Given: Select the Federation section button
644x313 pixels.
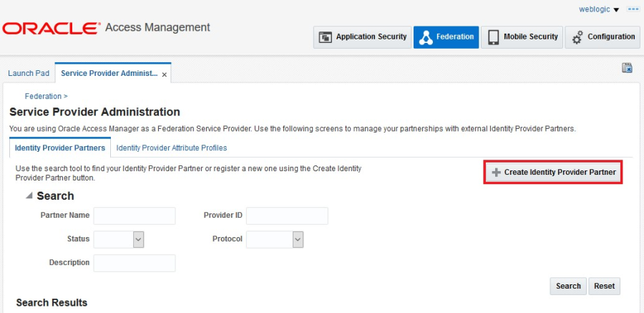Looking at the screenshot, I should click(x=446, y=37).
